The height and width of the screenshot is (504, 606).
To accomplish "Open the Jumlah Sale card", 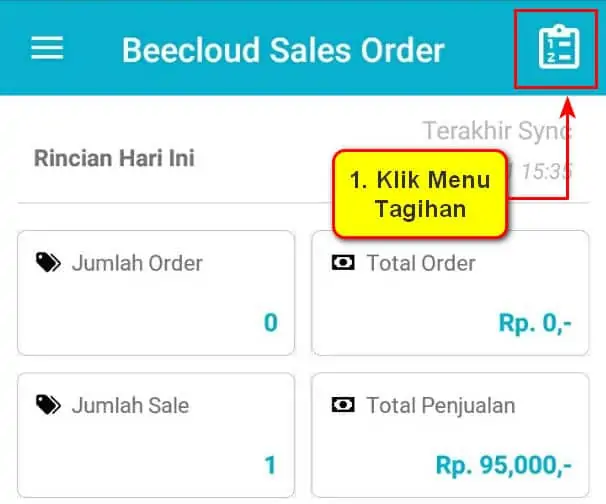I will tap(156, 435).
